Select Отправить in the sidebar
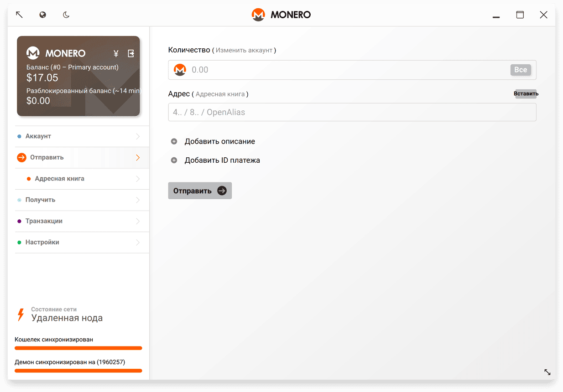Screen dimensions: 563x392 (x=82, y=158)
